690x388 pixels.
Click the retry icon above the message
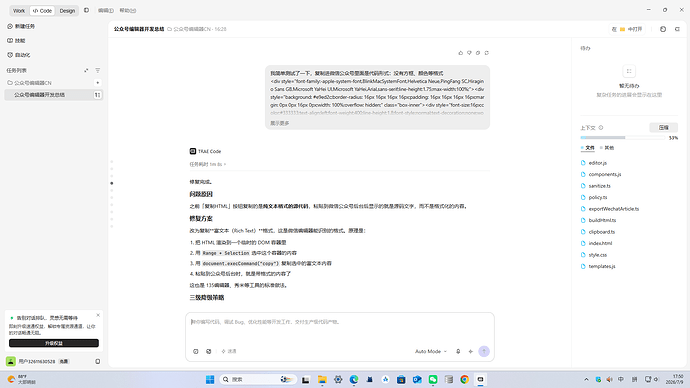487,53
